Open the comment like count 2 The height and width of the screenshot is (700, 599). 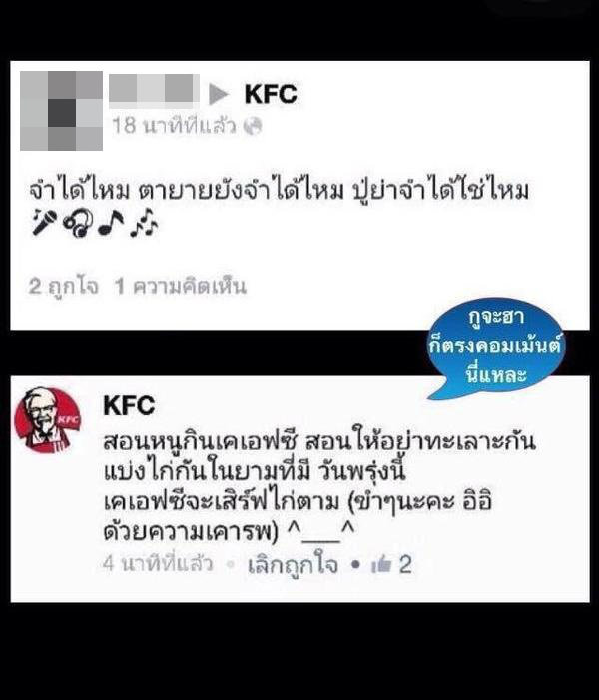pyautogui.click(x=405, y=565)
